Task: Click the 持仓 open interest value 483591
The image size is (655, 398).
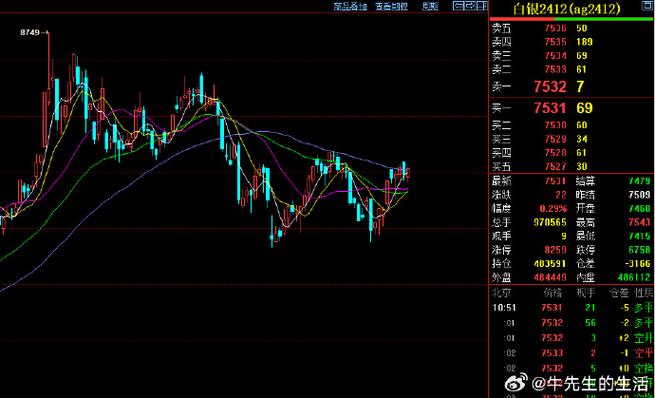Action: click(550, 264)
